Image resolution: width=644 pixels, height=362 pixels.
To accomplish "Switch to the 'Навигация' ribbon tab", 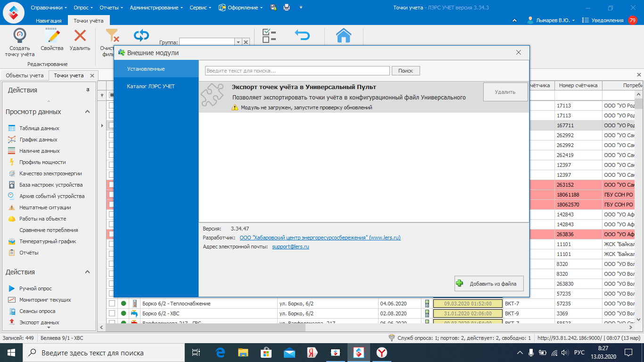I will 49,20.
